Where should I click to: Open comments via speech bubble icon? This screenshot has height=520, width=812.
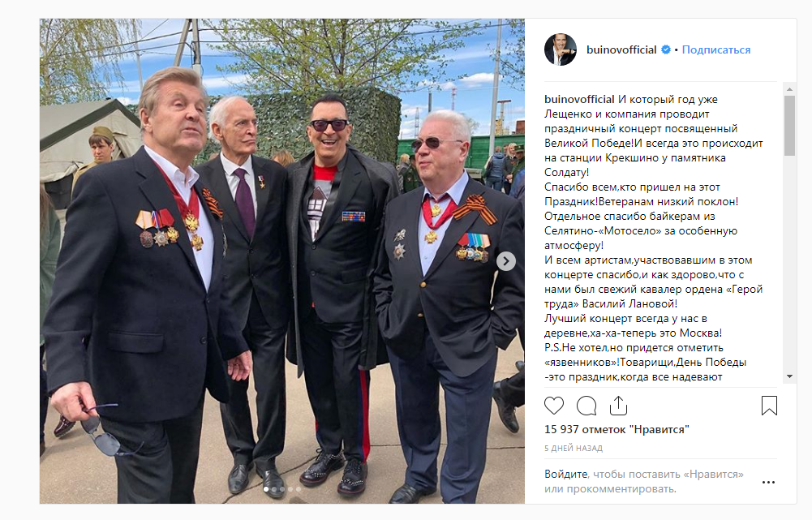(586, 406)
